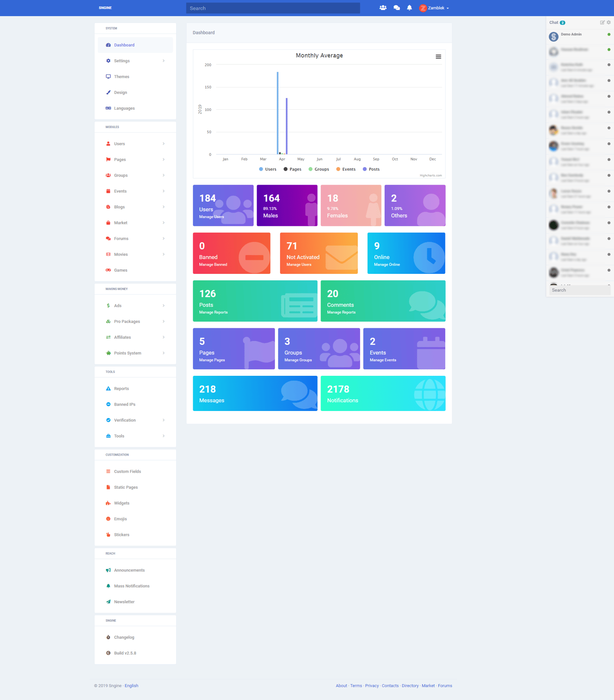The image size is (614, 700).
Task: Click the Custom Fields list icon
Action: 108,472
